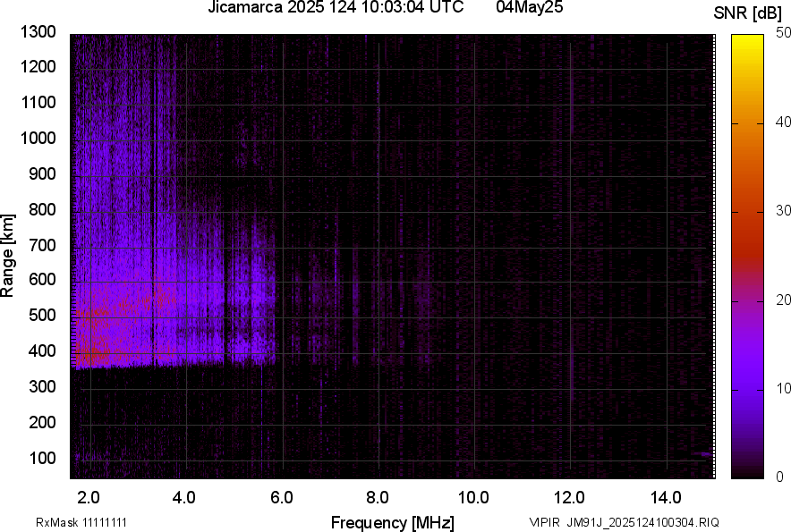791x532 pixels.
Task: Select the 50 dB colorbar tick label
Action: tap(783, 33)
